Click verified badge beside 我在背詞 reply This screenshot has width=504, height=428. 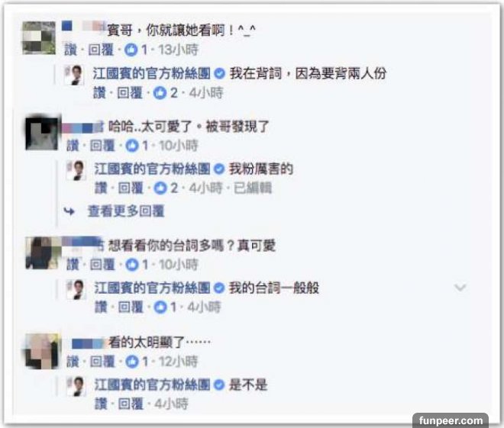[x=219, y=74]
